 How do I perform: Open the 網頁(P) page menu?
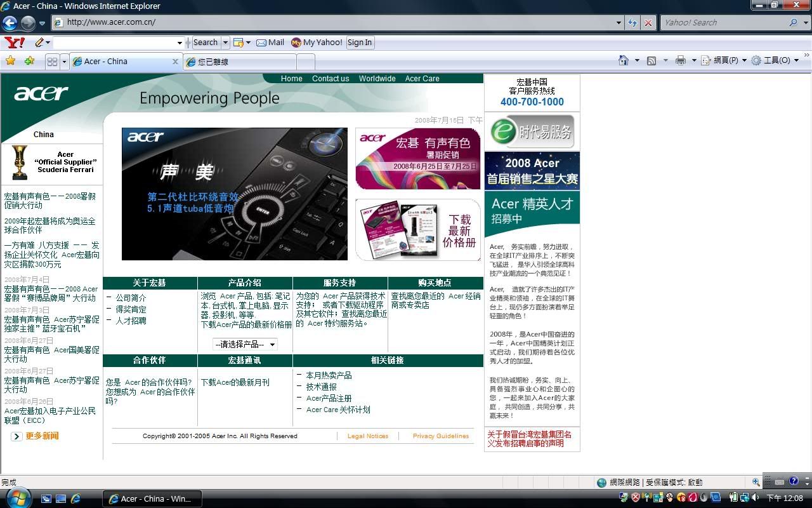click(724, 60)
